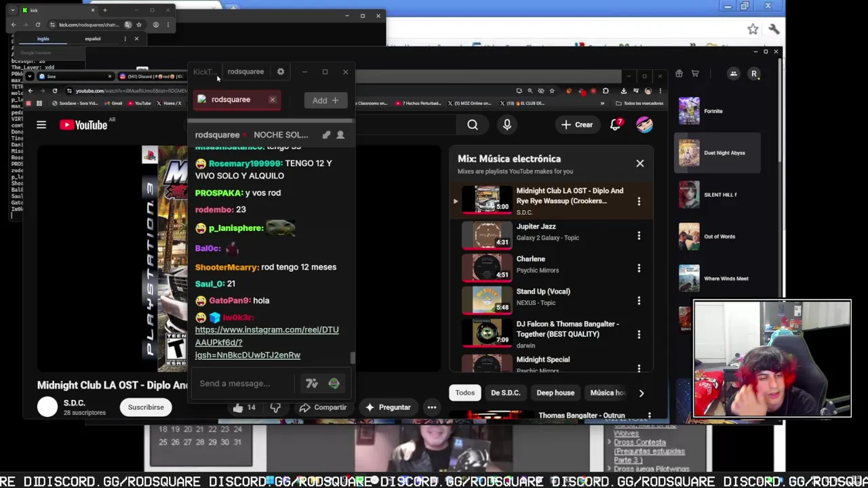Open options for Thomas Bangalter - Outrun
868x488 pixels.
[x=649, y=415]
